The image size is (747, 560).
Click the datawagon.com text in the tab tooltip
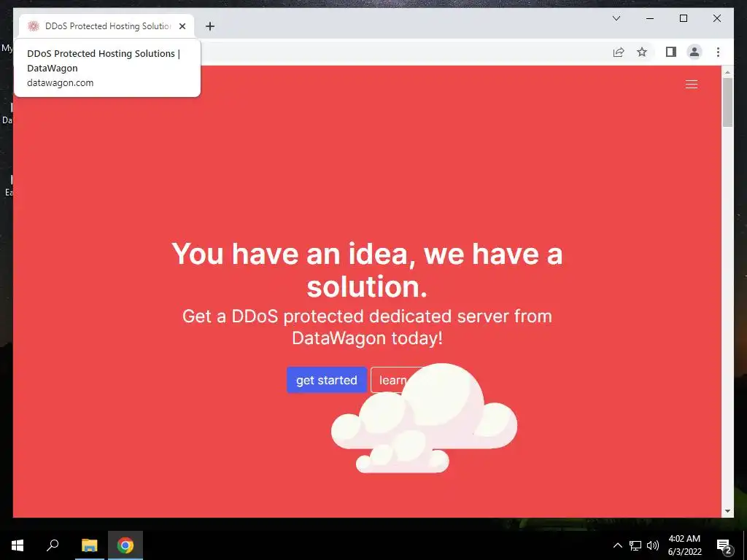tap(60, 83)
